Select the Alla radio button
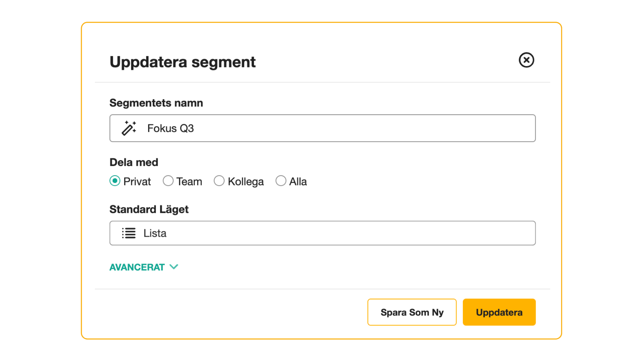The width and height of the screenshot is (644, 362). (281, 181)
